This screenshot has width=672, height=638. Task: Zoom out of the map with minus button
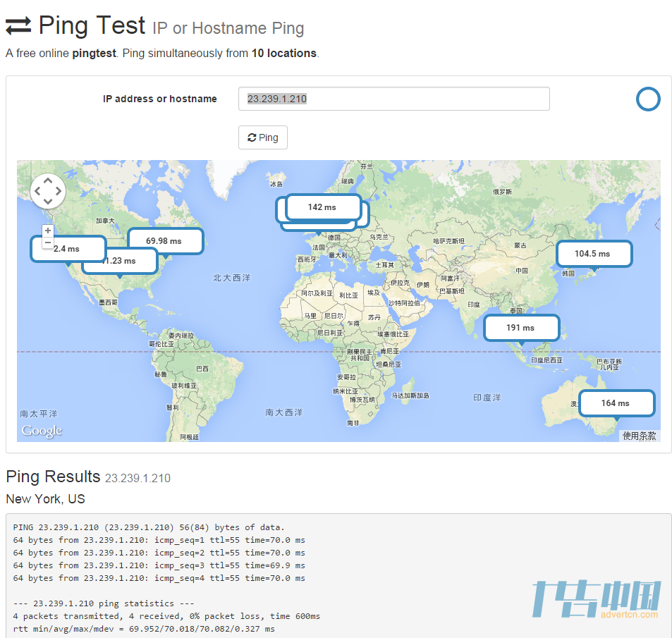[x=48, y=243]
